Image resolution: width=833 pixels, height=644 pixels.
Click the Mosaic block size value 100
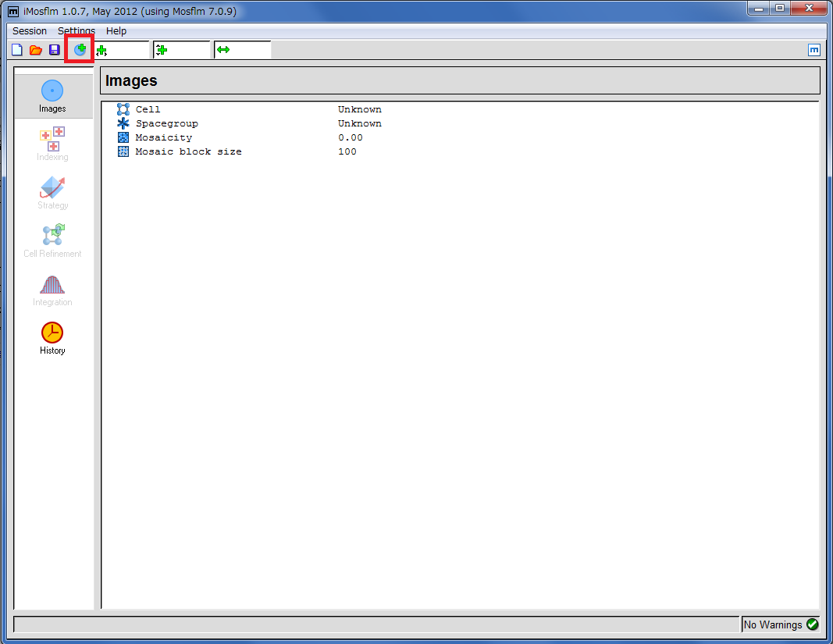(x=347, y=151)
